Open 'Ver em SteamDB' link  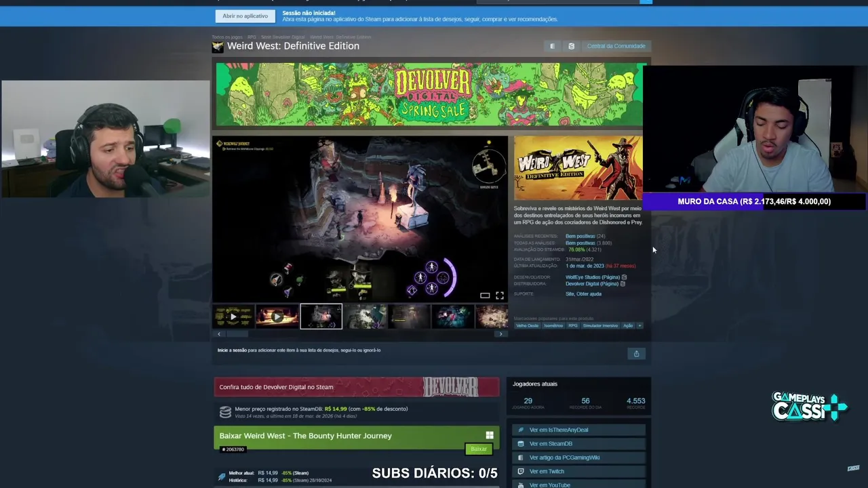578,444
